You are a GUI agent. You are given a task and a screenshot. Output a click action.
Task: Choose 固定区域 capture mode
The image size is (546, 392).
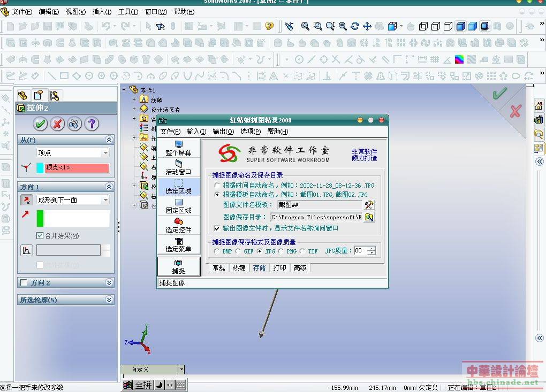click(179, 206)
